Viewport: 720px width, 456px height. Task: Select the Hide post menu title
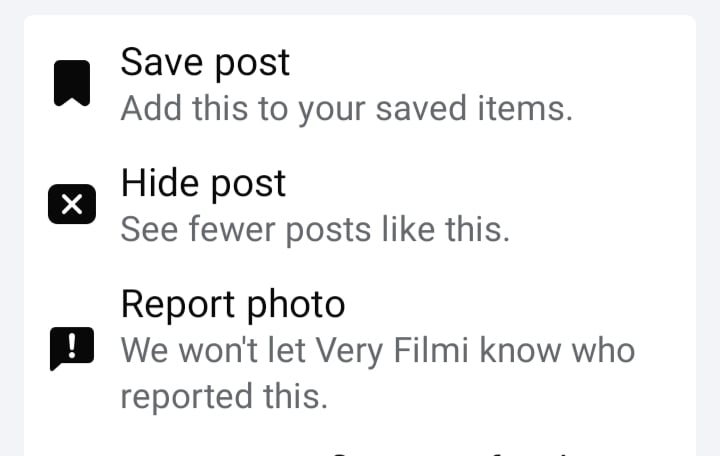(x=203, y=183)
